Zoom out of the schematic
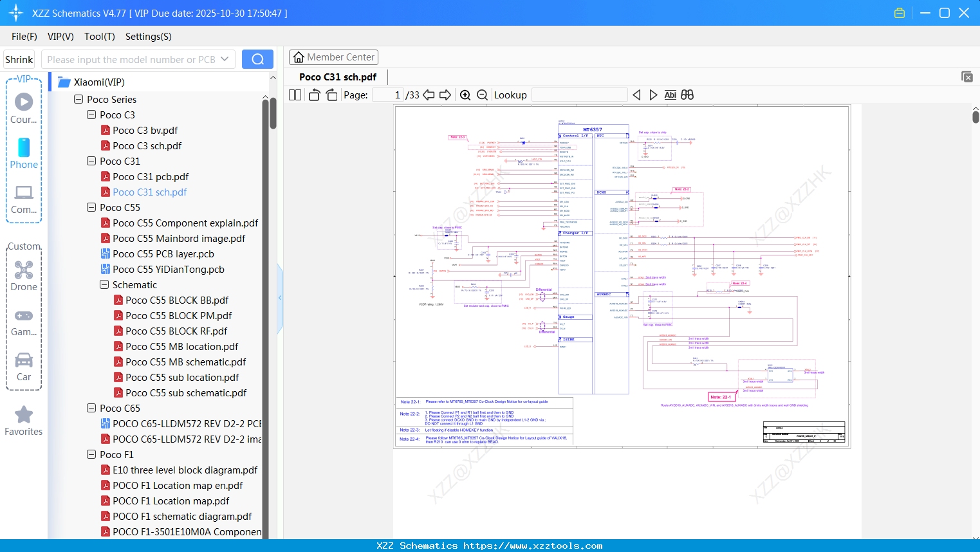Image resolution: width=980 pixels, height=552 pixels. point(482,95)
